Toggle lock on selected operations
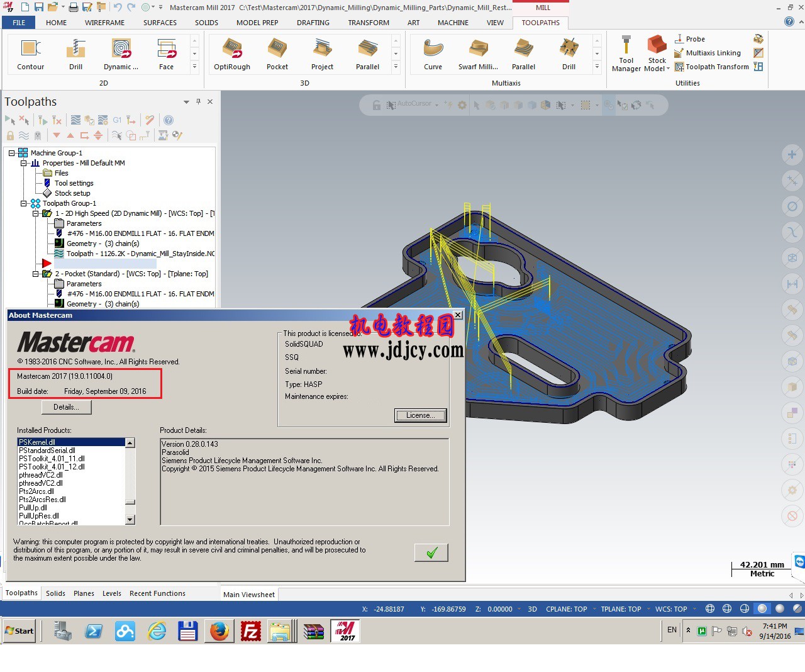 [x=10, y=135]
